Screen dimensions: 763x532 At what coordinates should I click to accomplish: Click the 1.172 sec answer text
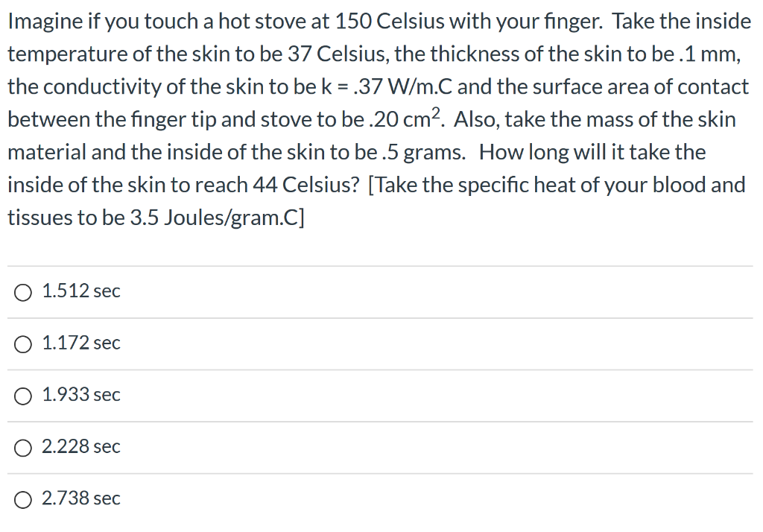pyautogui.click(x=80, y=344)
